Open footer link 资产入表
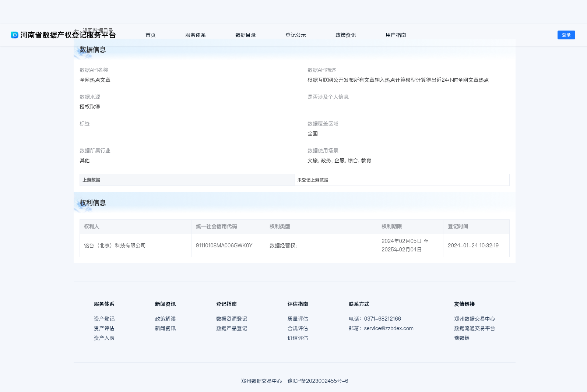The width and height of the screenshot is (587, 392). click(x=104, y=338)
